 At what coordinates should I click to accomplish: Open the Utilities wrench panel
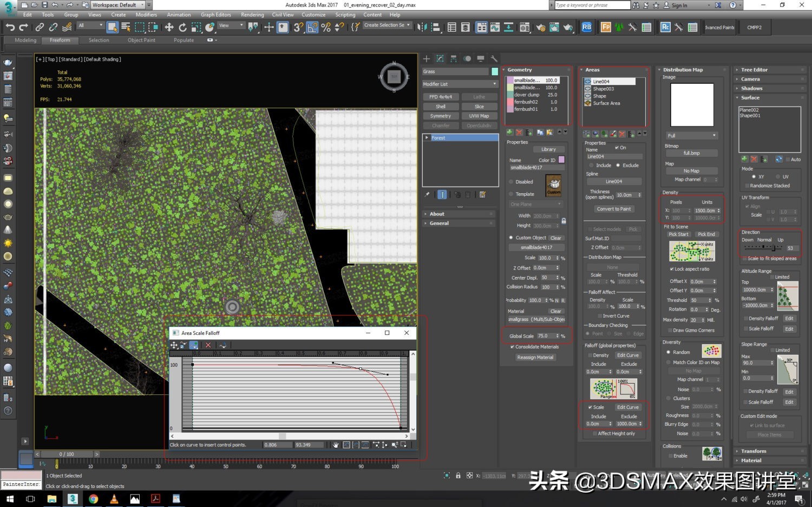click(494, 58)
